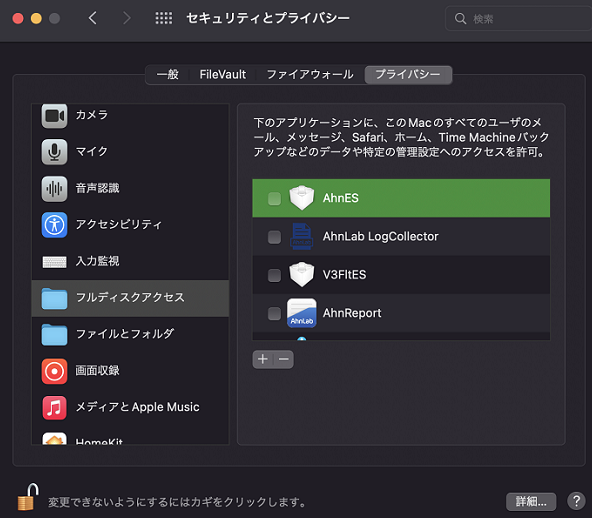This screenshot has width=592, height=518.
Task: Select the AhnLab LogCollector row name
Action: [380, 236]
